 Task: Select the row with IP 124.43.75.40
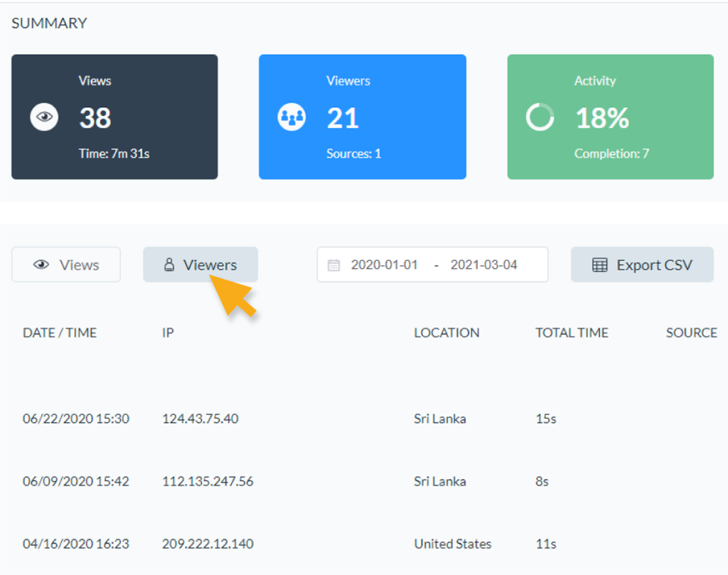[x=200, y=419]
